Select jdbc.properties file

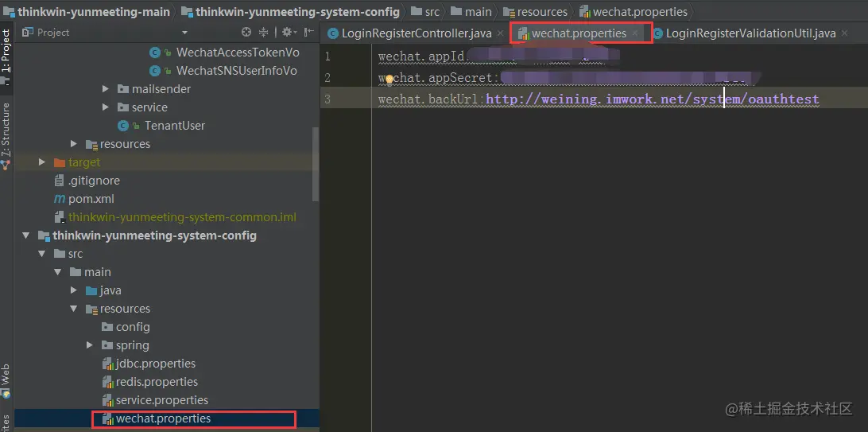point(156,364)
